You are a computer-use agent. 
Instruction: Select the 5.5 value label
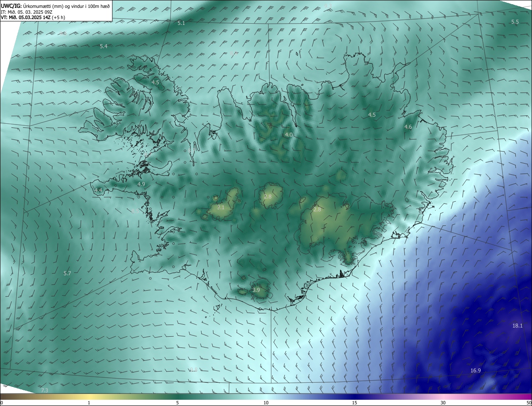tap(515, 22)
